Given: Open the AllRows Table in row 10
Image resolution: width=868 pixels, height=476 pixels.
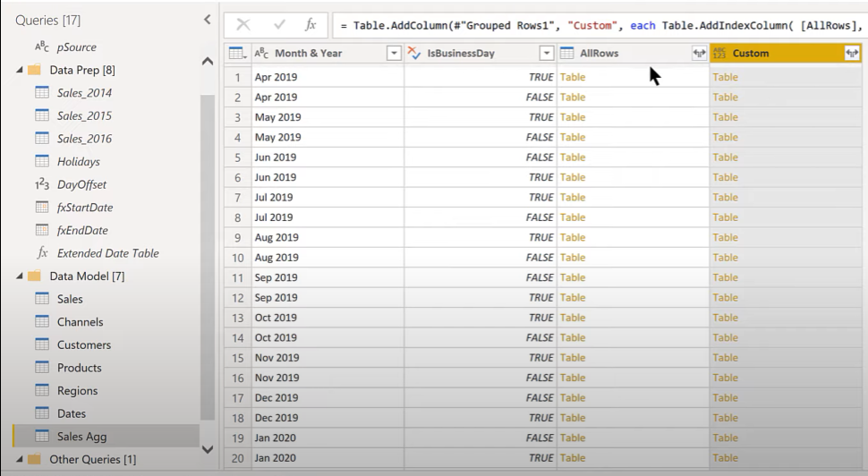Looking at the screenshot, I should pyautogui.click(x=573, y=258).
